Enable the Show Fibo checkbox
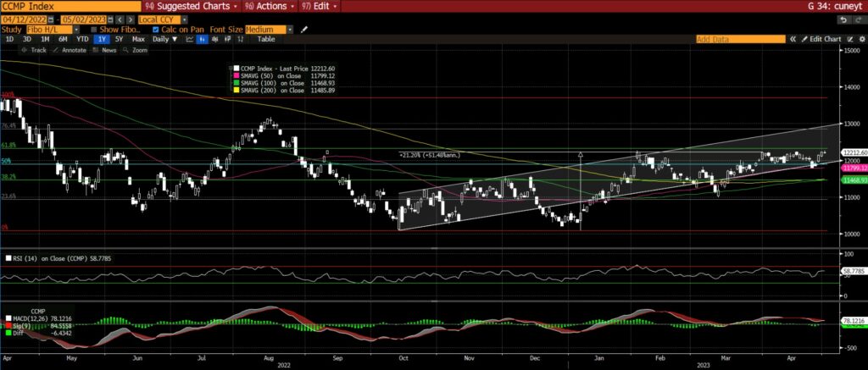 click(93, 29)
